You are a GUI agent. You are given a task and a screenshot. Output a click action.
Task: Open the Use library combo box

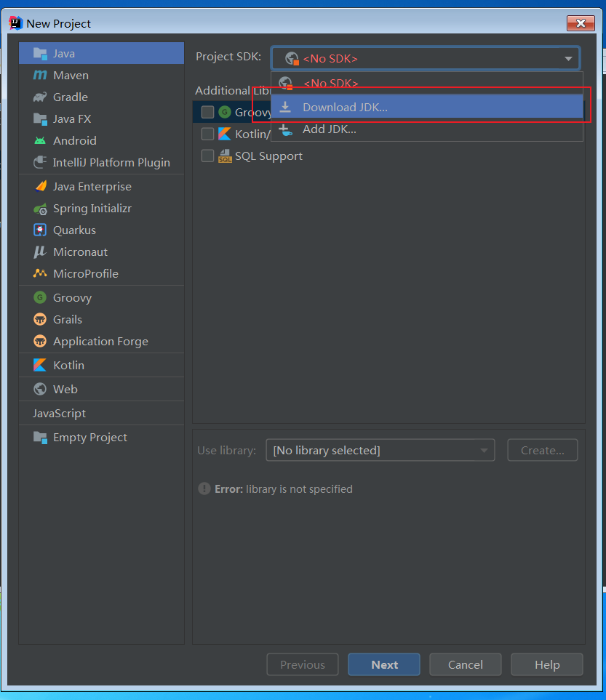[x=380, y=450]
